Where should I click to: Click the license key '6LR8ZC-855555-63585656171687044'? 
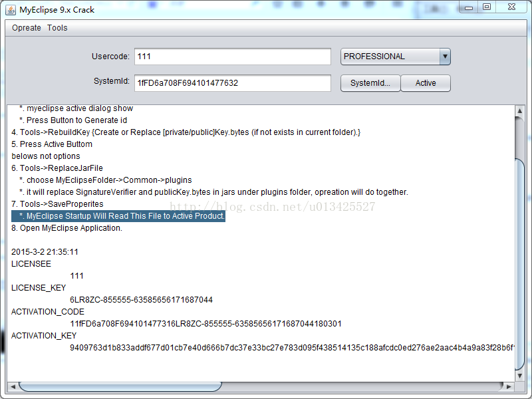(141, 300)
